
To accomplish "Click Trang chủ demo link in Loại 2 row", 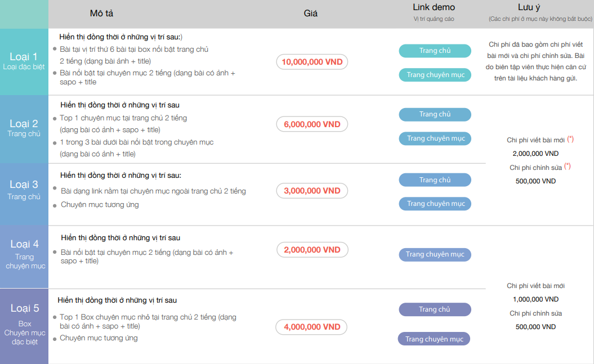I will pos(435,114).
